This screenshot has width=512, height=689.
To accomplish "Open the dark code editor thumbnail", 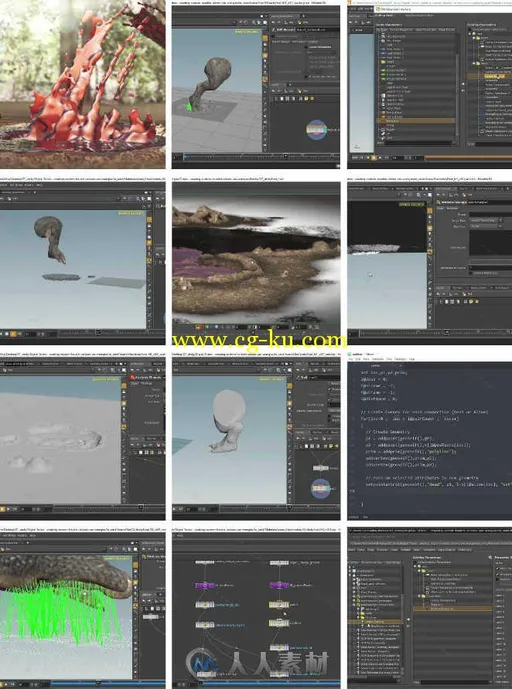I will [x=429, y=436].
